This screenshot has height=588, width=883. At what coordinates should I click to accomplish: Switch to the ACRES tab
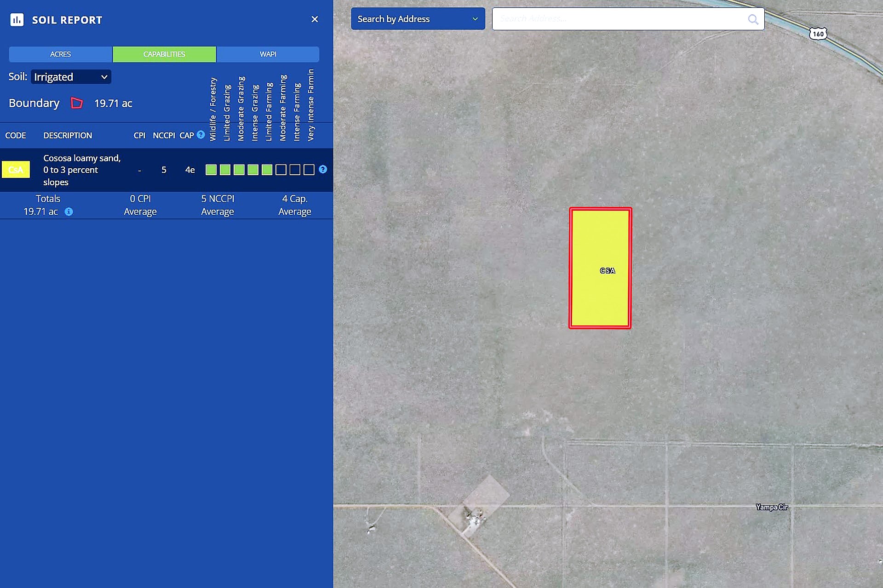60,54
